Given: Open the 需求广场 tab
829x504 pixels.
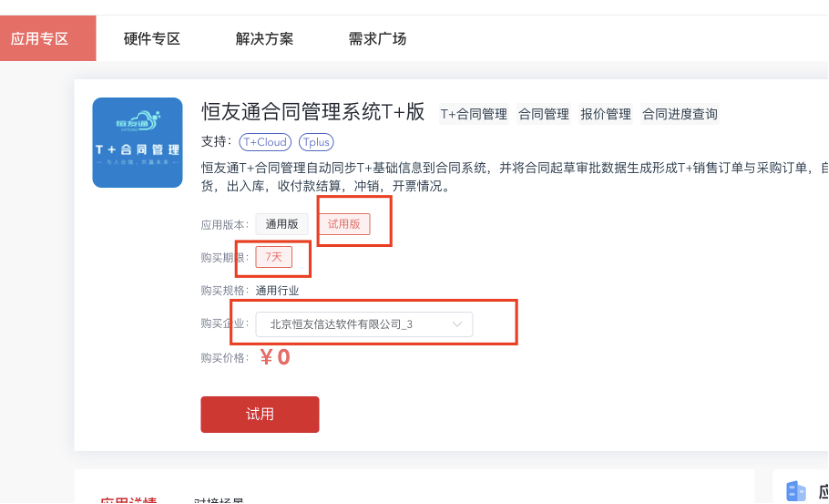Looking at the screenshot, I should coord(377,38).
